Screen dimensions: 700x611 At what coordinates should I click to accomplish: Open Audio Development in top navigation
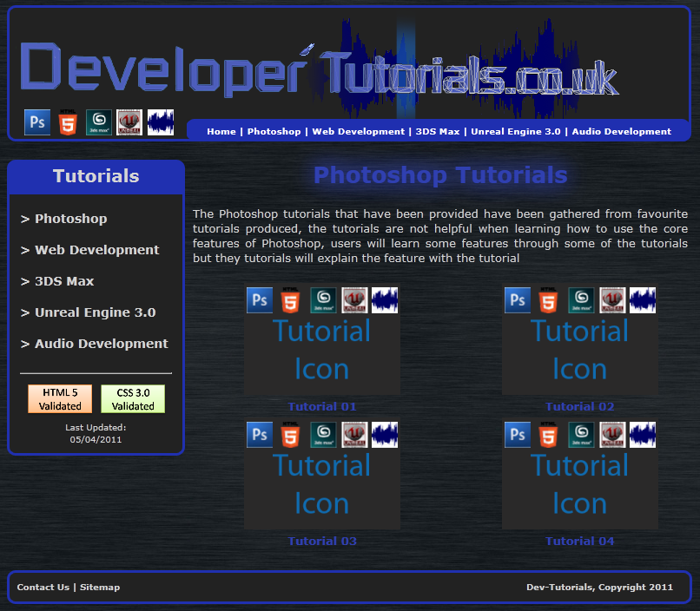(x=622, y=132)
